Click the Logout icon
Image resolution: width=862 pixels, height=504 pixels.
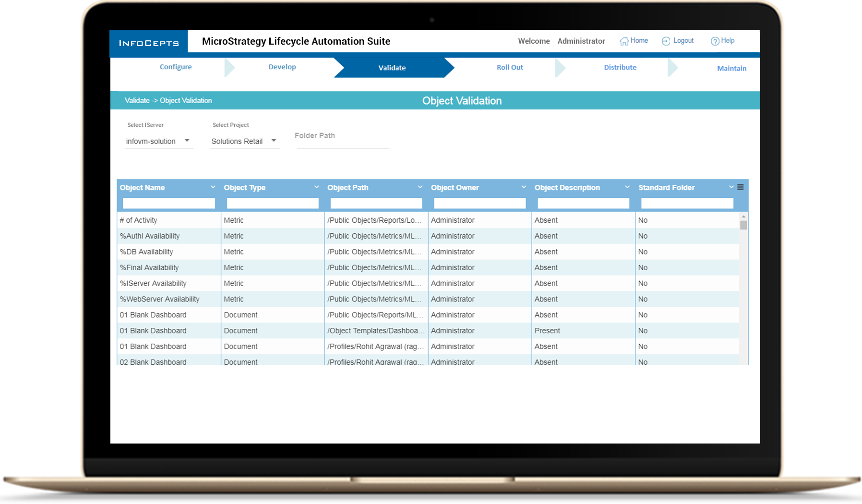click(x=666, y=41)
